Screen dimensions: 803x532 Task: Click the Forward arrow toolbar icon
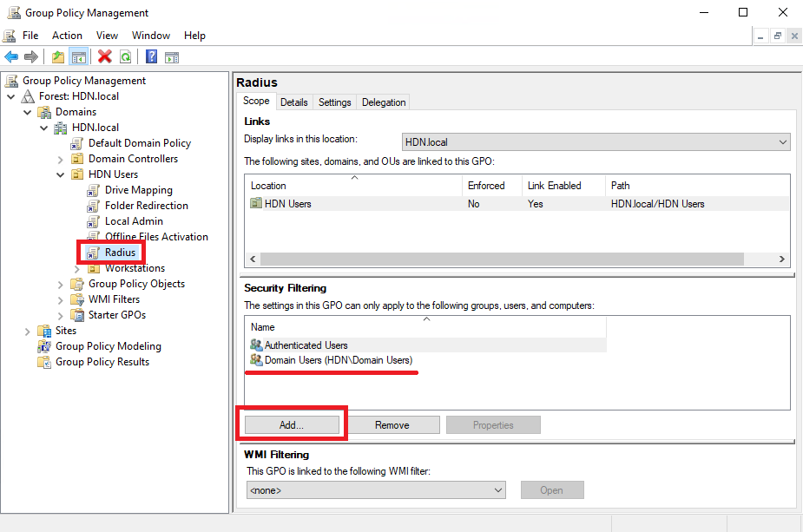[31, 56]
